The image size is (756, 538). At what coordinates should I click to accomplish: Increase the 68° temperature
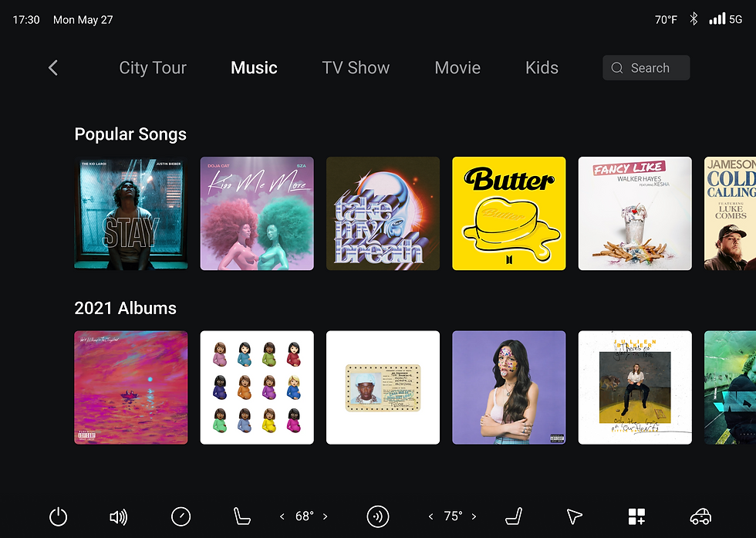pyautogui.click(x=326, y=516)
